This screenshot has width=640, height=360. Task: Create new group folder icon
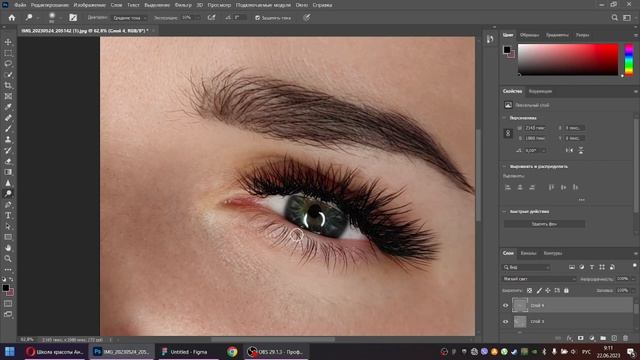click(x=603, y=338)
